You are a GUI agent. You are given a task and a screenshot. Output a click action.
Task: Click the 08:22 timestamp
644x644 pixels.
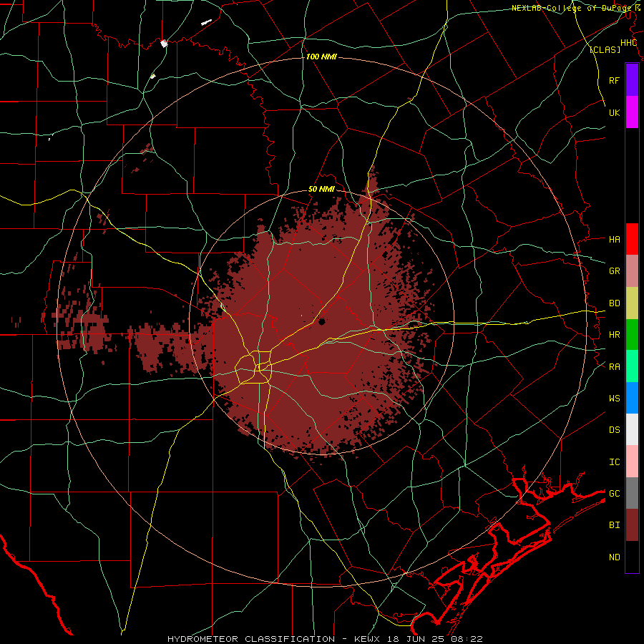tap(468, 639)
